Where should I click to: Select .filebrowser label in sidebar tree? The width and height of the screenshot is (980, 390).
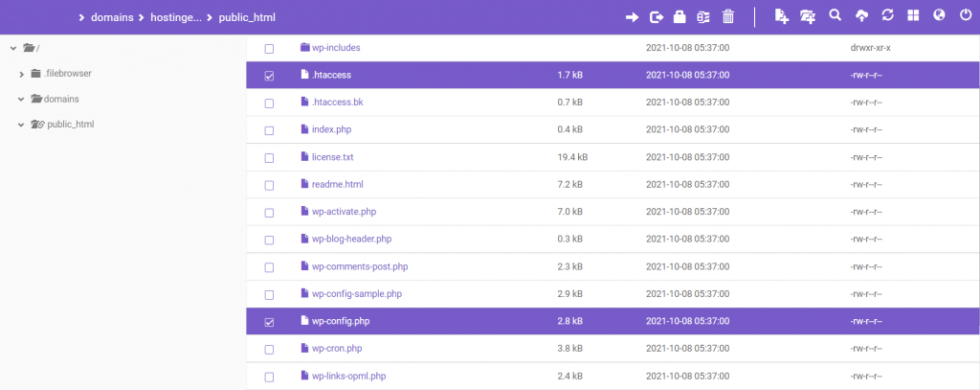(68, 73)
